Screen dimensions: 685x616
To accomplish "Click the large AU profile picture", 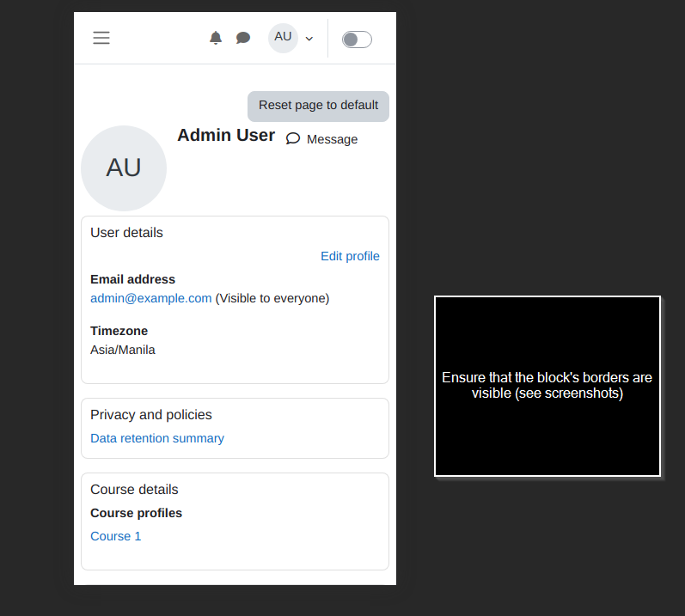I will (124, 168).
